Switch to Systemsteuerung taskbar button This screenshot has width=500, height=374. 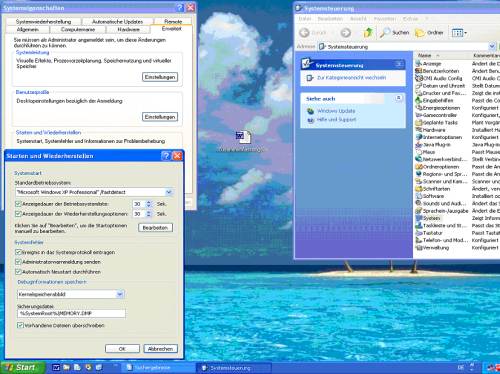click(x=234, y=368)
